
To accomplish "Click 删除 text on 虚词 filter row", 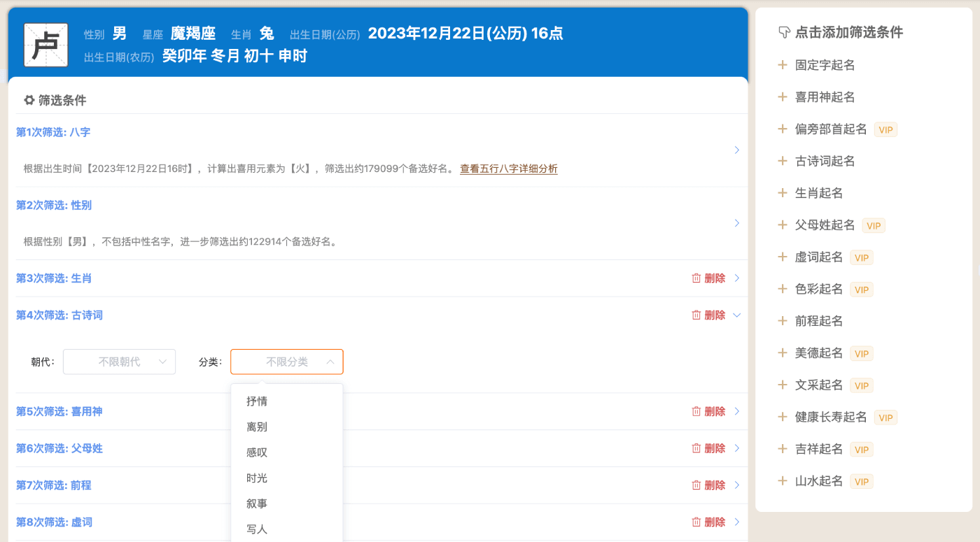I will pos(715,522).
